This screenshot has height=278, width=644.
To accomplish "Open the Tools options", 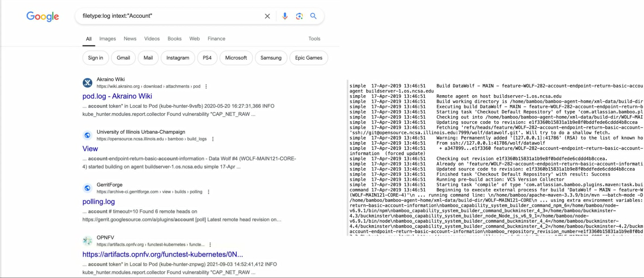I will point(314,39).
